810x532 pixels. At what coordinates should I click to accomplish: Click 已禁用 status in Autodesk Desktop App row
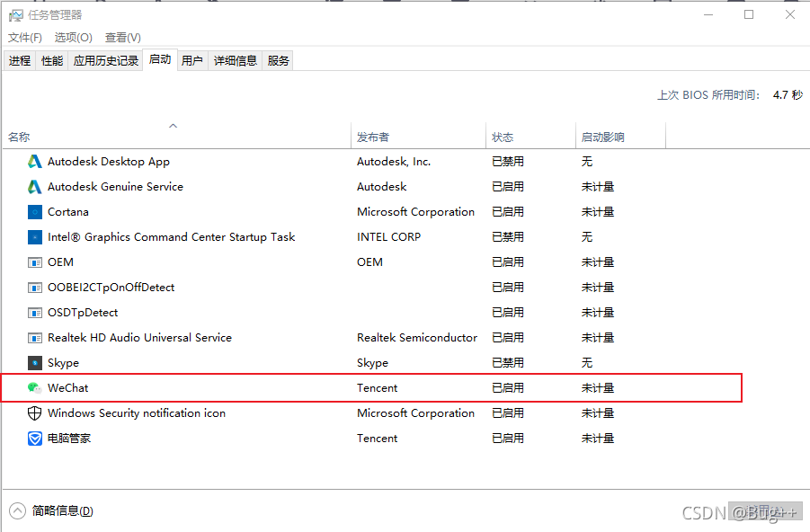(508, 162)
